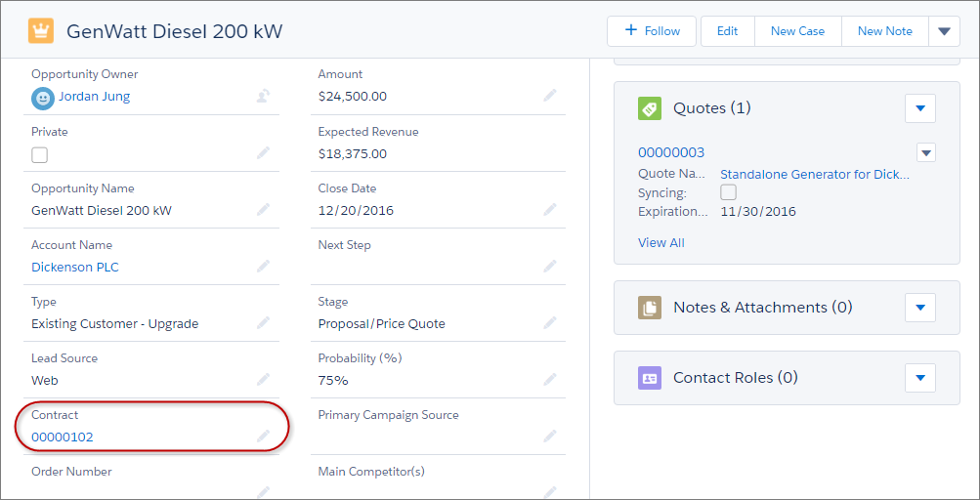
Task: Click the Notes & Attachments (0) title
Action: [x=763, y=308]
